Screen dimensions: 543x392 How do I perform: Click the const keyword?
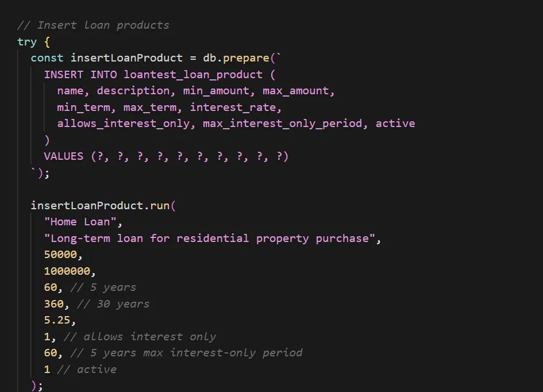tap(47, 58)
